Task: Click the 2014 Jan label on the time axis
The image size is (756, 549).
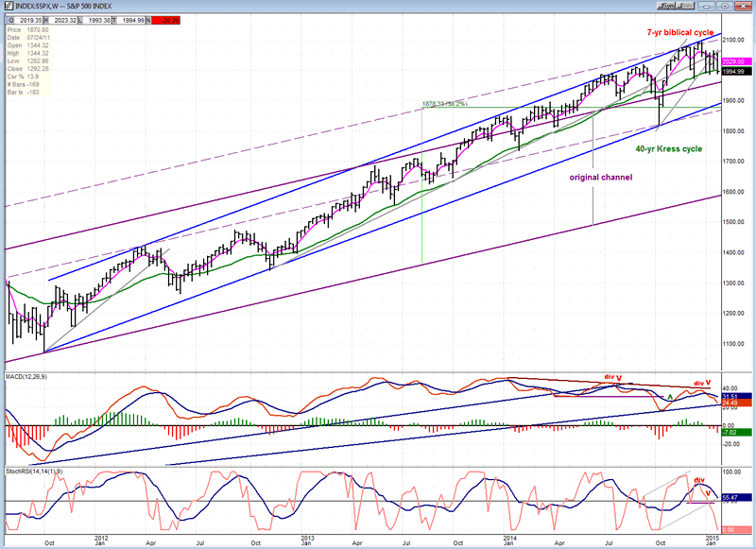Action: 508,540
